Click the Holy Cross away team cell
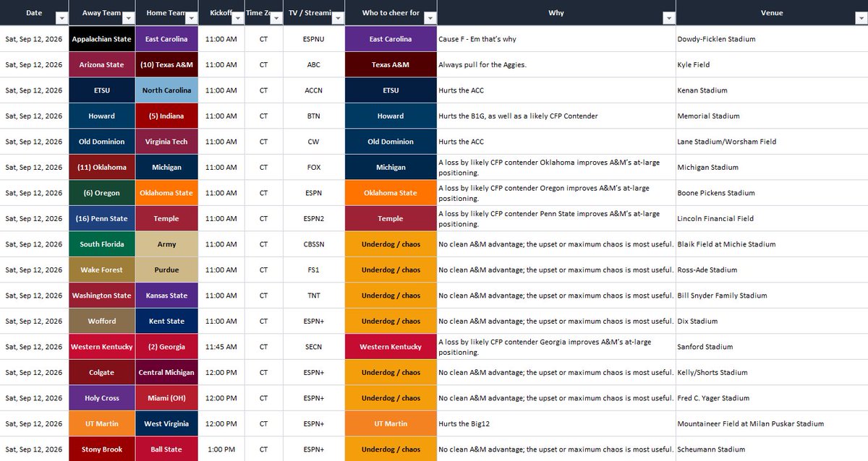The image size is (868, 461). coord(102,398)
